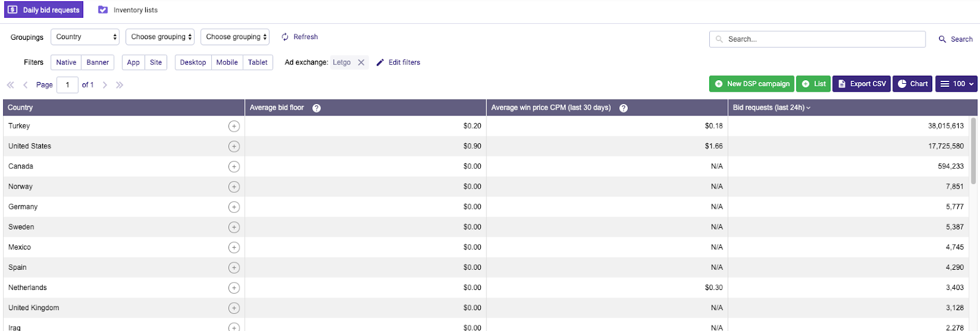Expand the Spain row plus icon

(x=234, y=267)
